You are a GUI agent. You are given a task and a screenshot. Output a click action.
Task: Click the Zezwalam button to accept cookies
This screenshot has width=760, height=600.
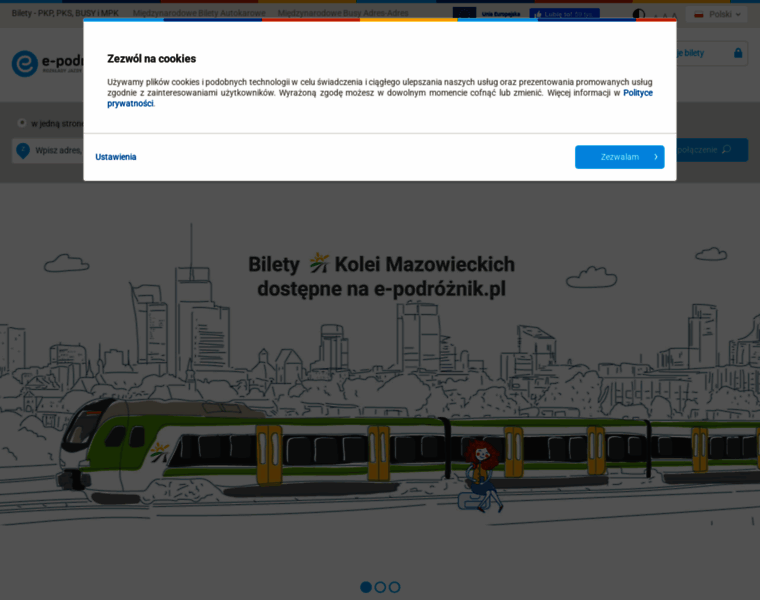(x=619, y=157)
